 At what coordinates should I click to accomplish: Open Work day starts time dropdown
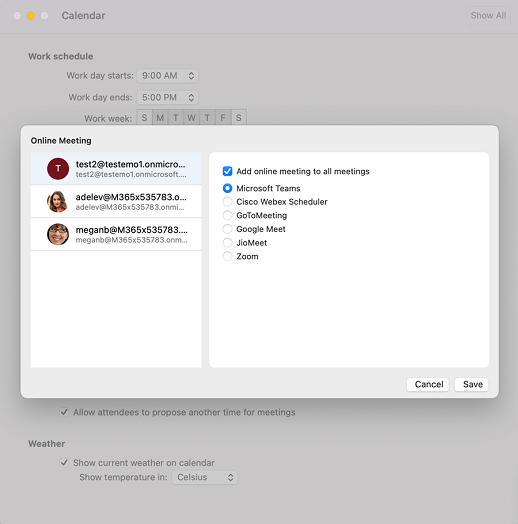(167, 76)
